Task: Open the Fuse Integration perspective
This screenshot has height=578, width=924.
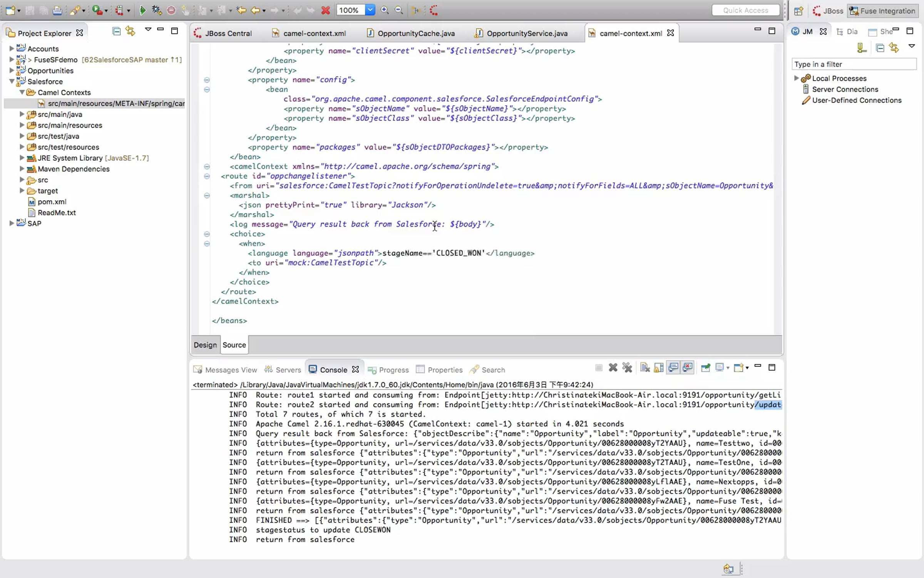Action: (x=882, y=11)
